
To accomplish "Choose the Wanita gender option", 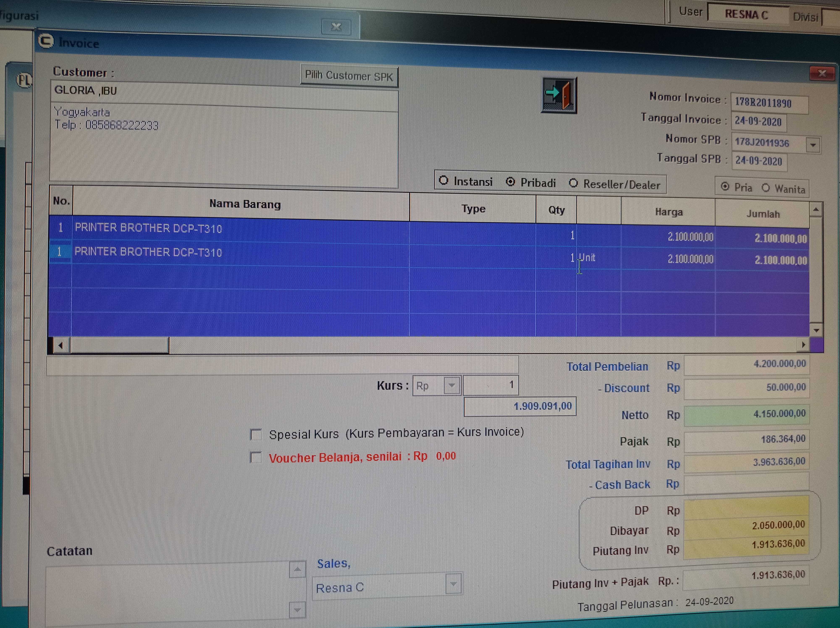I will 766,188.
